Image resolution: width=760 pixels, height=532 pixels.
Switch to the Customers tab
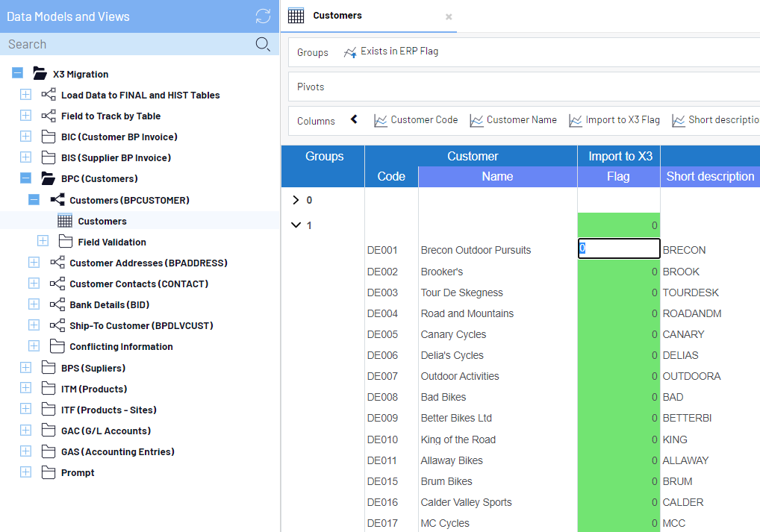[x=337, y=16]
